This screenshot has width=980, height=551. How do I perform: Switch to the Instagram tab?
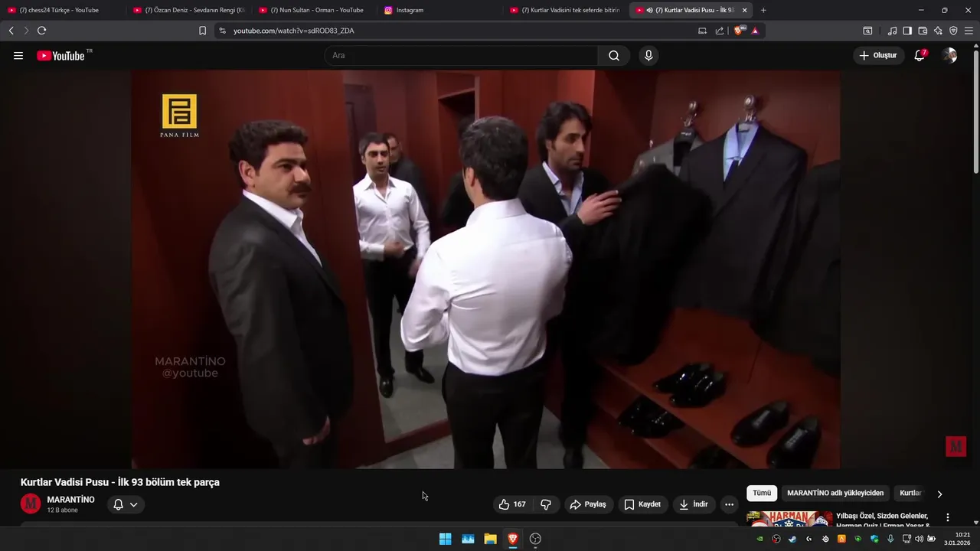click(x=440, y=10)
